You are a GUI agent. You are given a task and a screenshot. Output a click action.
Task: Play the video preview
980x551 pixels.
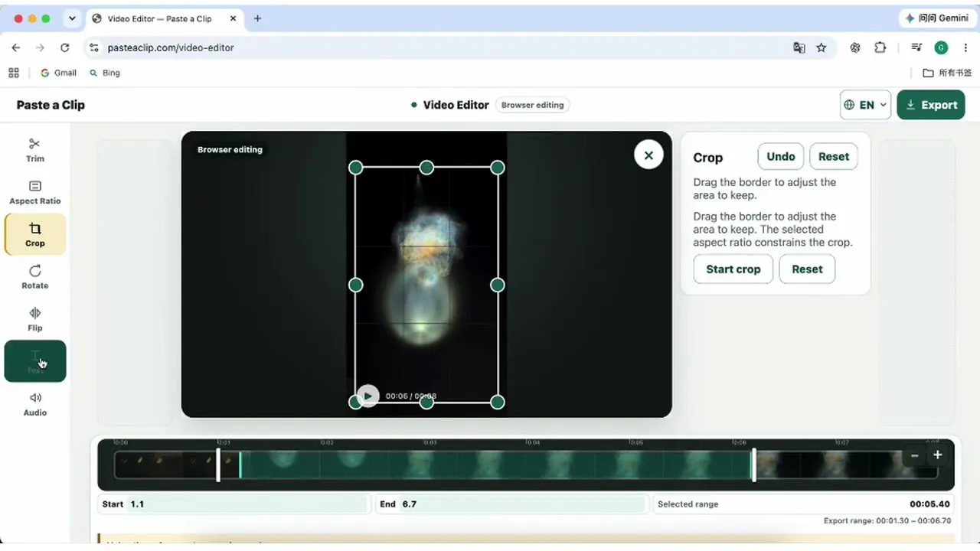tap(368, 396)
